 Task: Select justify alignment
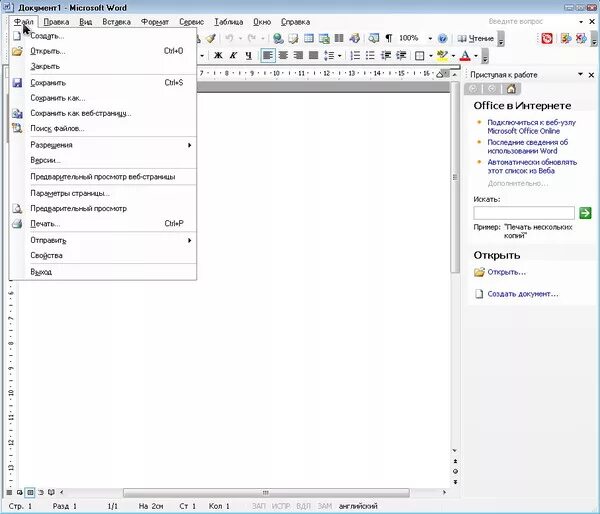313,56
